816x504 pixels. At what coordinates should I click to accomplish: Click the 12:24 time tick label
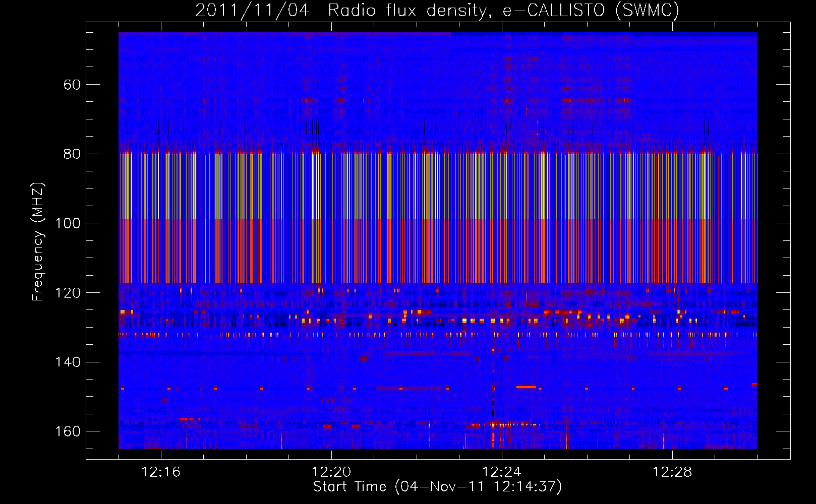point(502,472)
